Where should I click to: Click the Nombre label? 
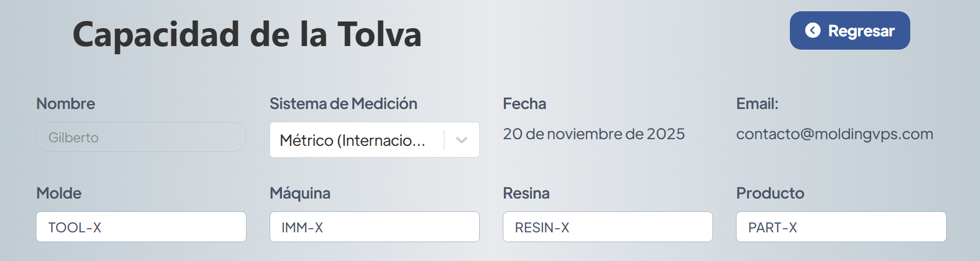pyautogui.click(x=66, y=104)
